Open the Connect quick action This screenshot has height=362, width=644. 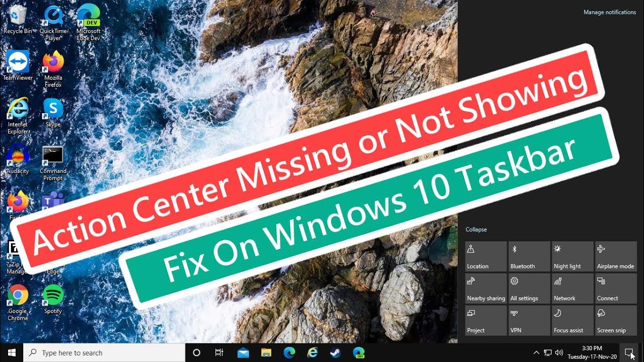click(x=616, y=289)
